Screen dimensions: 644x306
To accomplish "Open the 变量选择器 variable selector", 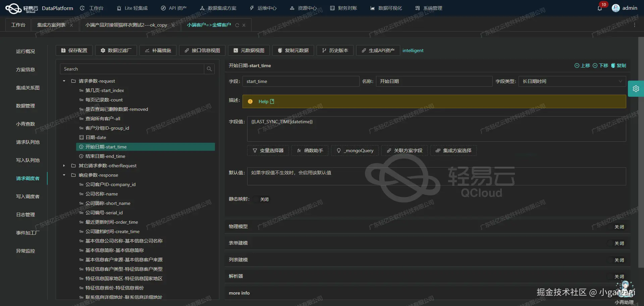I will click(x=267, y=150).
